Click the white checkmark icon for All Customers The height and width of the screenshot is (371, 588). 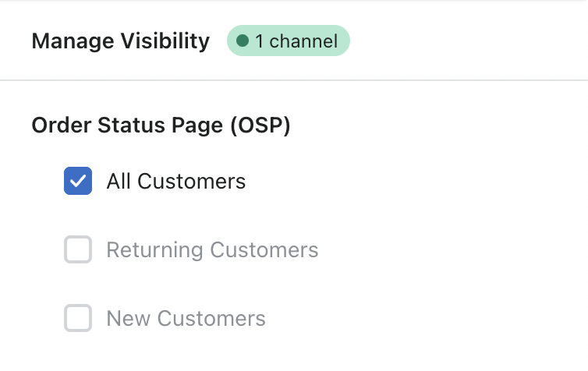78,182
